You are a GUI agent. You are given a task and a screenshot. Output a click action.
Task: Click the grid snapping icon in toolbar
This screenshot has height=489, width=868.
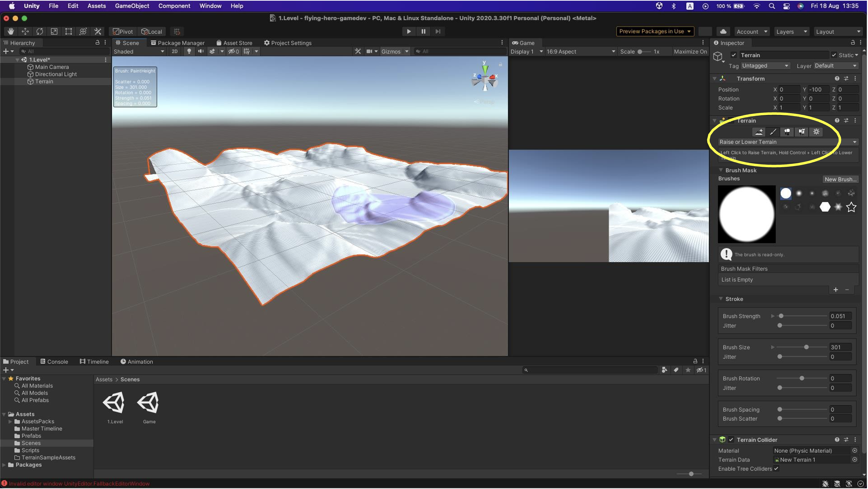tap(177, 32)
